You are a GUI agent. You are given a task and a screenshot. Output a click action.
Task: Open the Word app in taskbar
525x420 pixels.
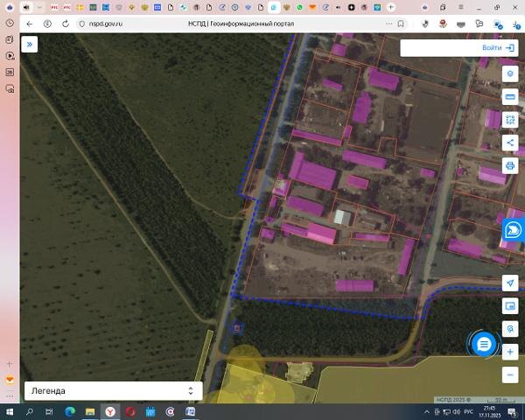[190, 411]
